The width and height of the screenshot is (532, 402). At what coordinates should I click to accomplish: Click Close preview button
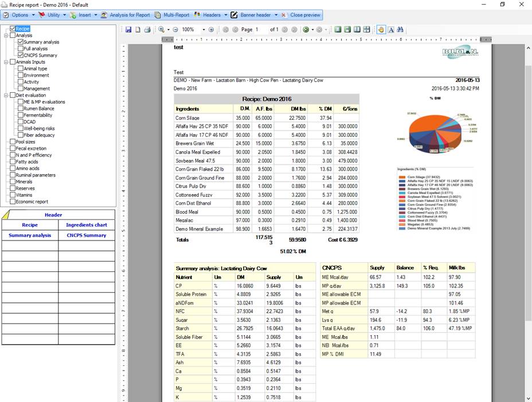(301, 15)
